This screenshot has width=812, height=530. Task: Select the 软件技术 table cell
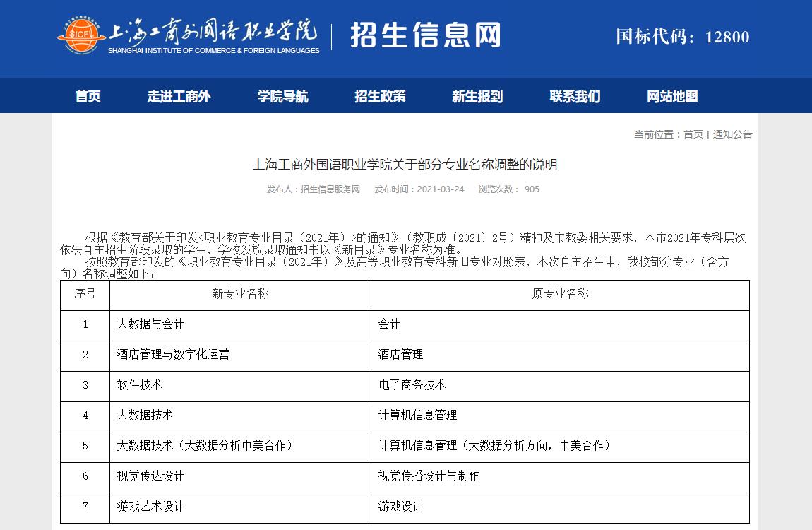coord(240,387)
